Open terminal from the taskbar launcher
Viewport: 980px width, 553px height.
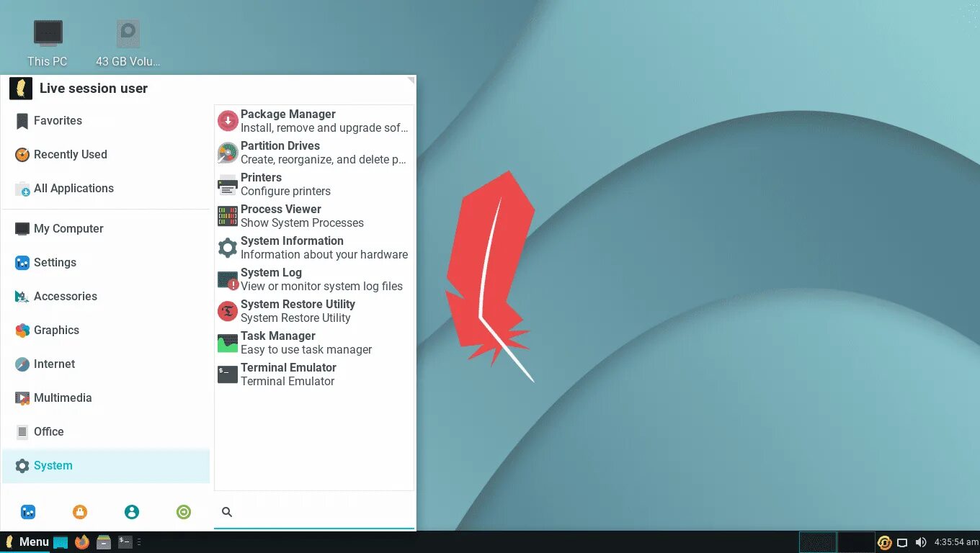(125, 542)
